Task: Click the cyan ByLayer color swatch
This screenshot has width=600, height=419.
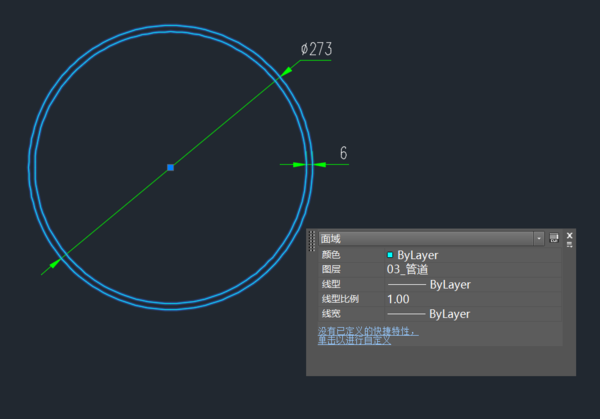Action: (390, 255)
